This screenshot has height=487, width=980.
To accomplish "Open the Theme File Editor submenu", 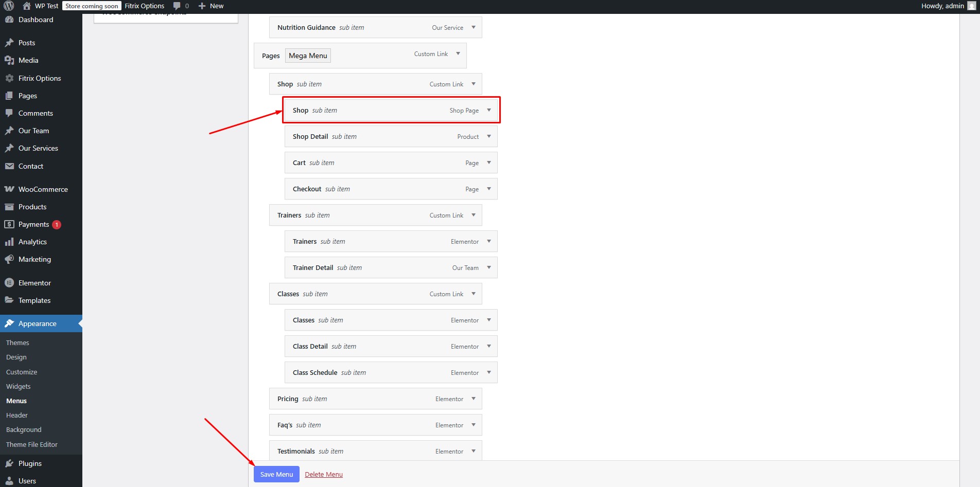I will 32,444.
